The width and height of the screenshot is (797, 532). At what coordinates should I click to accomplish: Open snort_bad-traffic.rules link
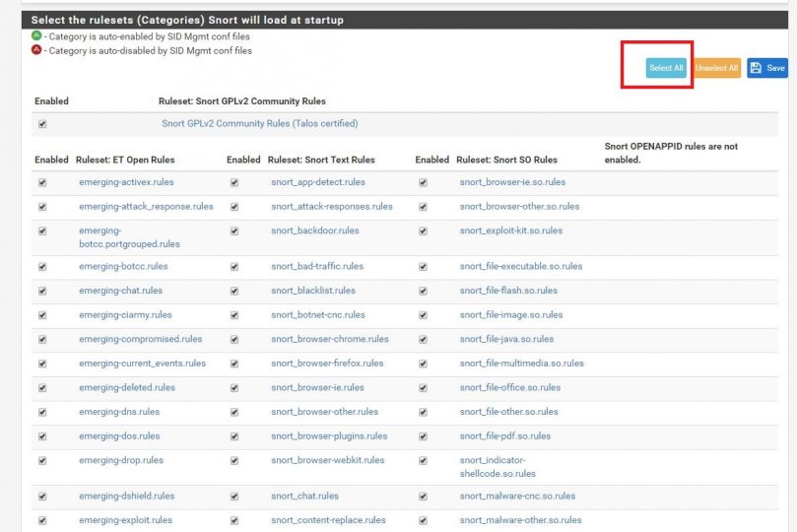(x=317, y=266)
